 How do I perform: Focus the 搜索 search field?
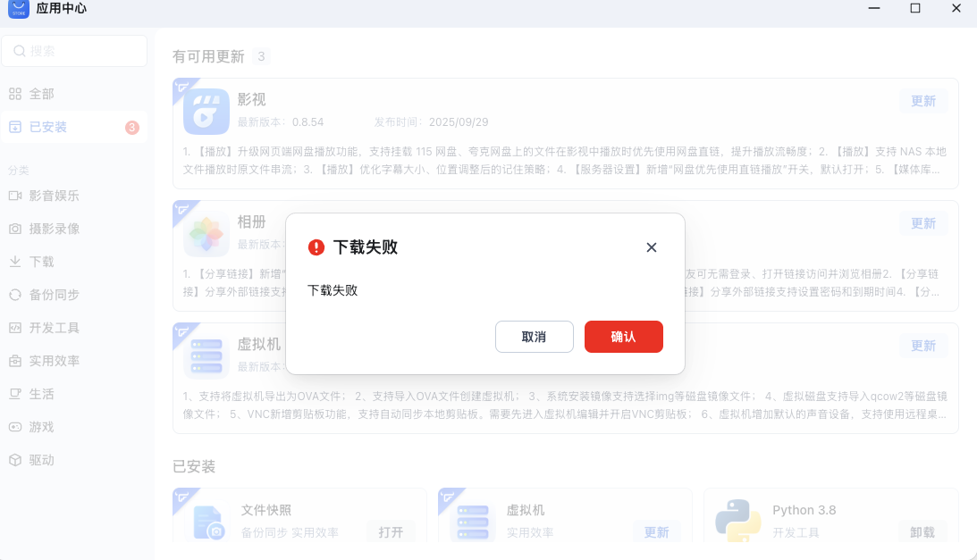point(74,51)
